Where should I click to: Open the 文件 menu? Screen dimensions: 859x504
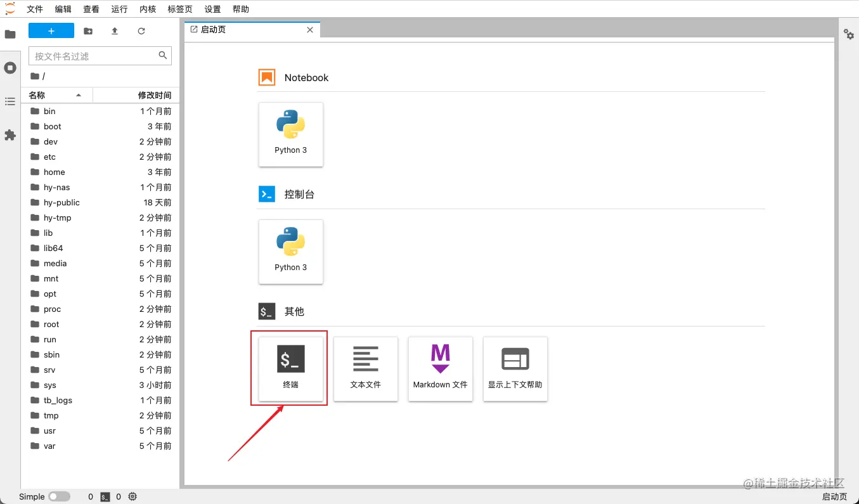pos(35,9)
